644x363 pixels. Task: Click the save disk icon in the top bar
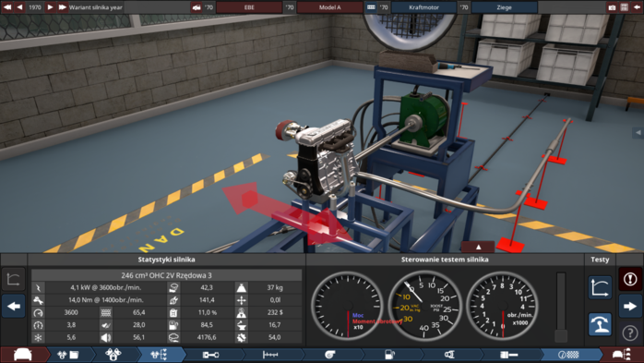coord(625,7)
